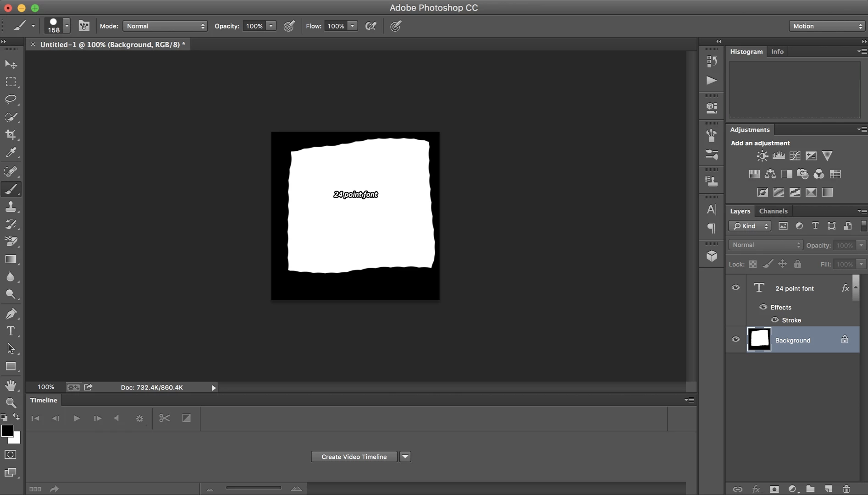Viewport: 868px width, 495px height.
Task: Hide the 24 point font layer
Action: tap(735, 288)
